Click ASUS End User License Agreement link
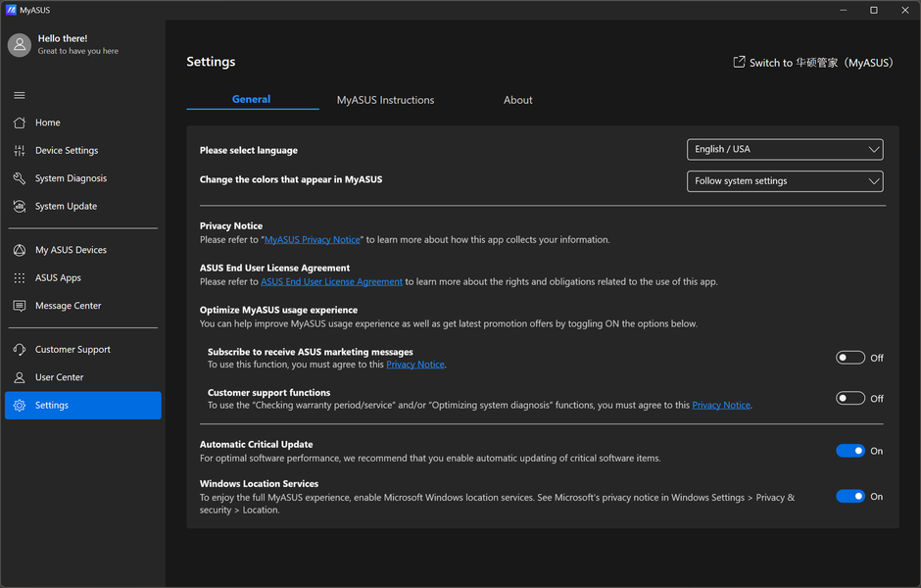 331,282
